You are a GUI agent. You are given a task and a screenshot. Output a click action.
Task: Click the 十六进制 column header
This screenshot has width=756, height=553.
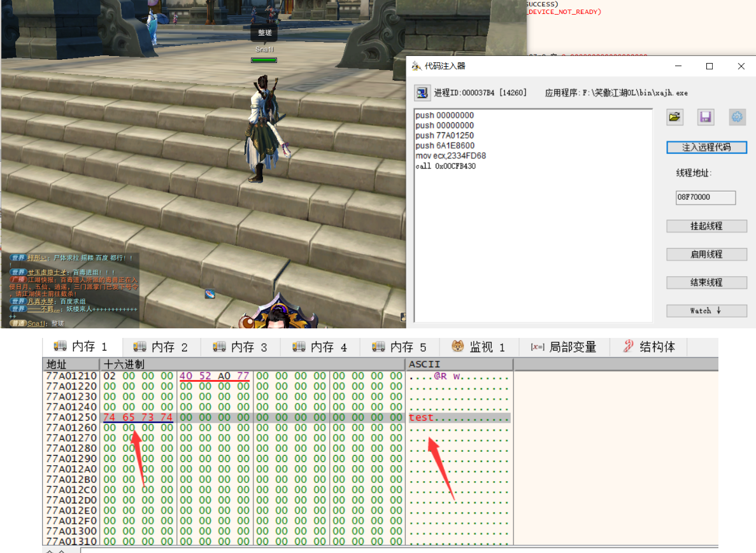click(253, 364)
